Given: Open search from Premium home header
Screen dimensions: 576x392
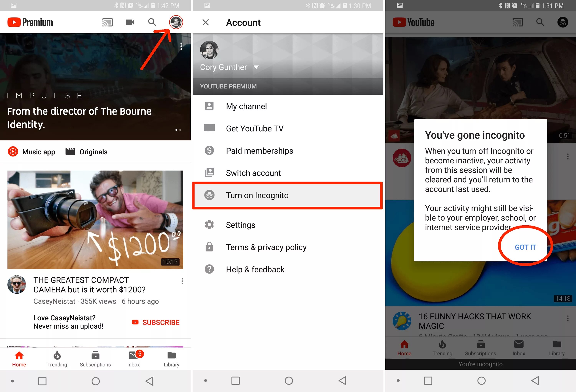Looking at the screenshot, I should [x=152, y=22].
